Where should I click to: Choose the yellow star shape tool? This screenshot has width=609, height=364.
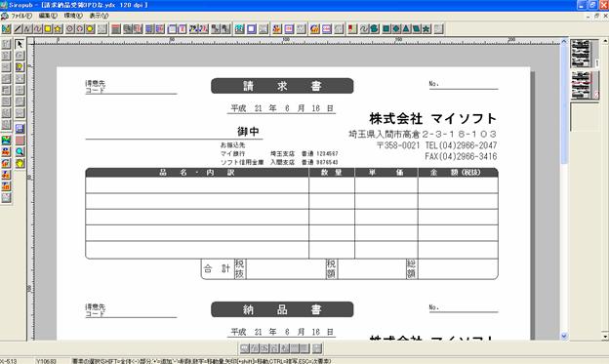click(x=58, y=28)
